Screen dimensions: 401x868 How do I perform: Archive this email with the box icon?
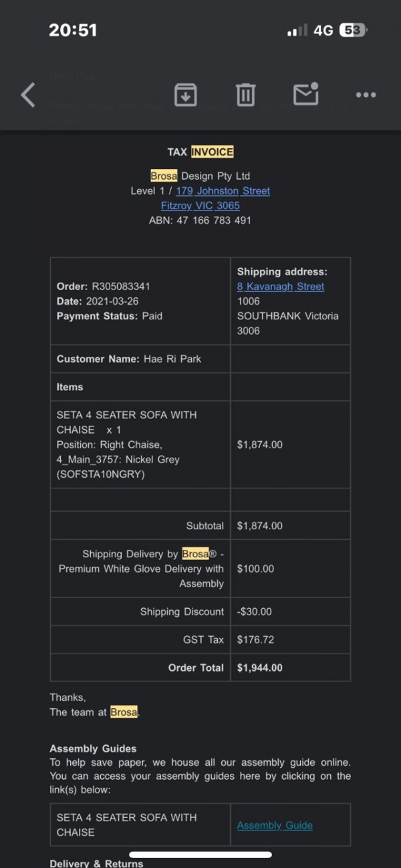pyautogui.click(x=186, y=95)
